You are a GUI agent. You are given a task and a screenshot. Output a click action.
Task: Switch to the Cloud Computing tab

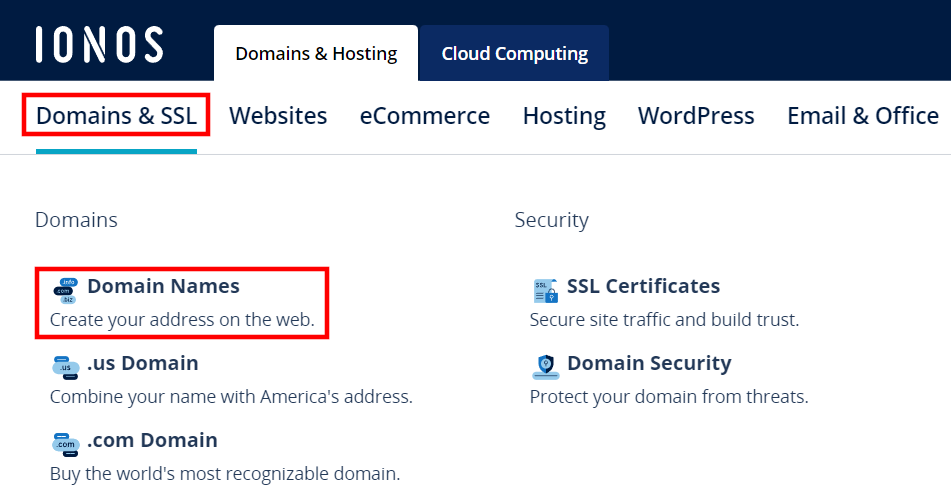514,54
